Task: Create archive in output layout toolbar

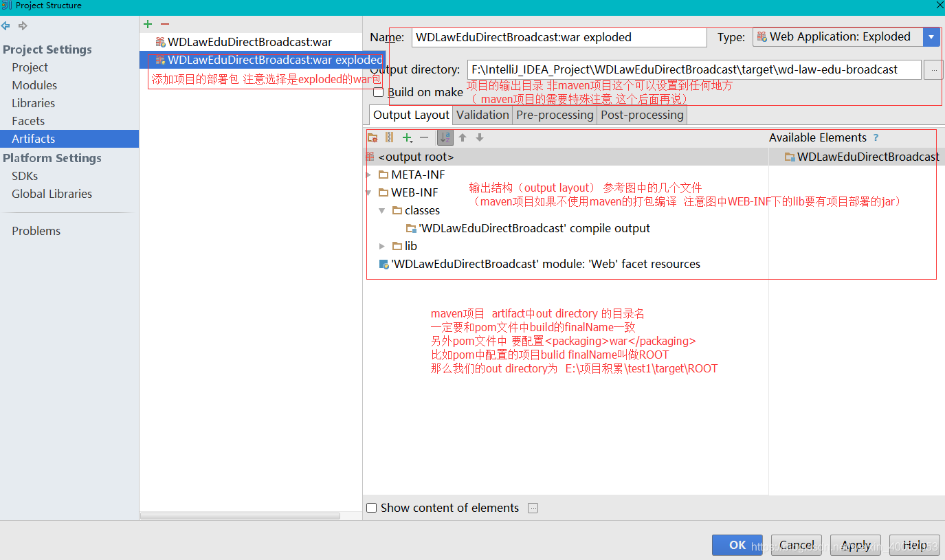Action: click(x=390, y=137)
